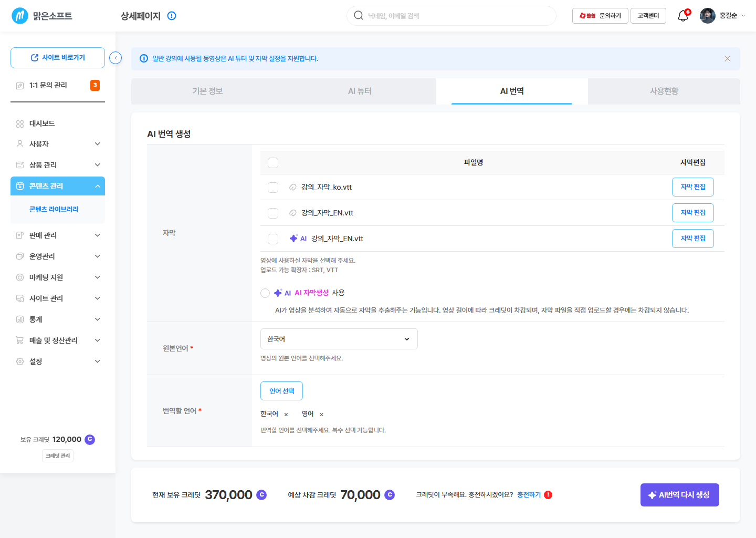Expand the 사이트 관리 chevron

(x=98, y=298)
